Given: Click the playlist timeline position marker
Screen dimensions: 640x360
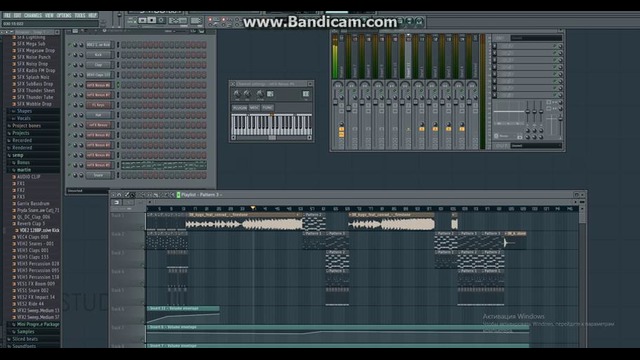Looking at the screenshot, I should (253, 208).
